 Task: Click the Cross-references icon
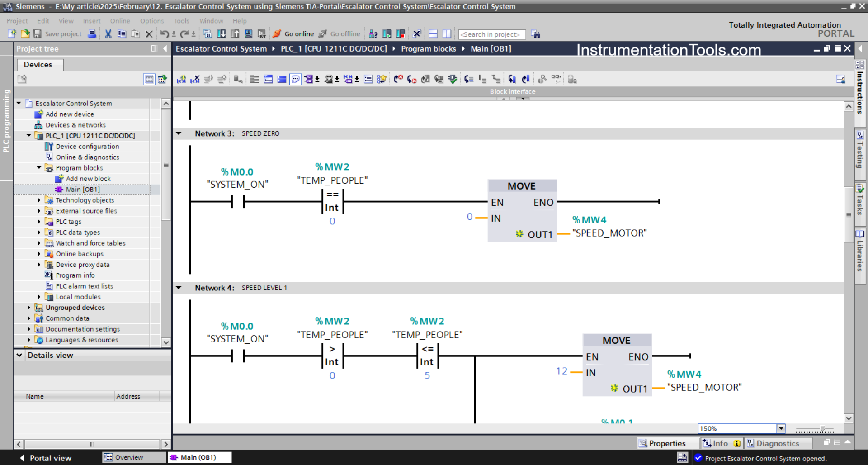tap(417, 34)
